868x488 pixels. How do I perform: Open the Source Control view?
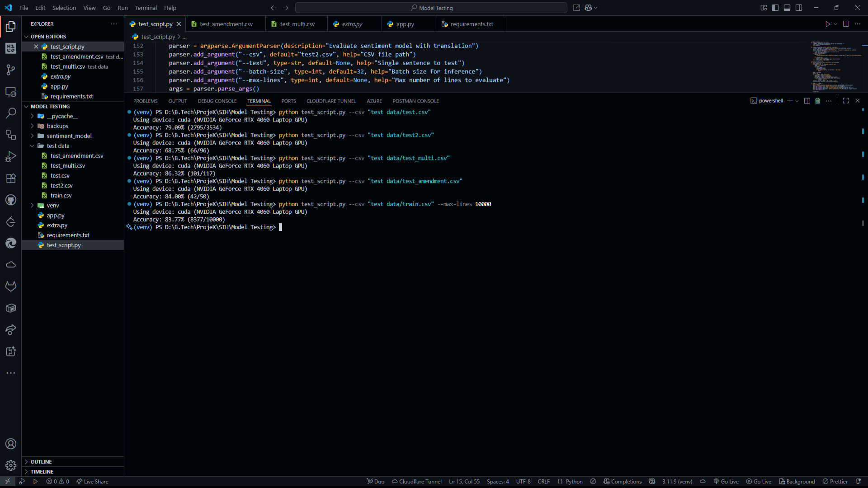point(10,70)
